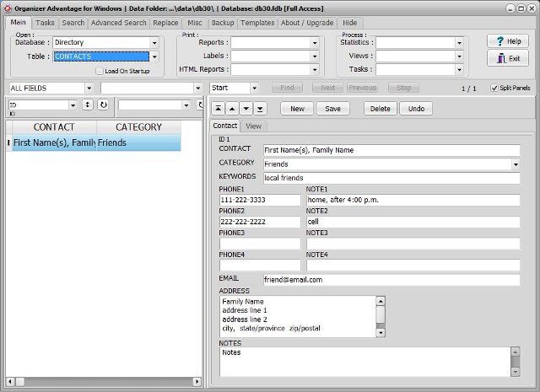Click the Delete button
The height and width of the screenshot is (392, 540).
(x=381, y=109)
